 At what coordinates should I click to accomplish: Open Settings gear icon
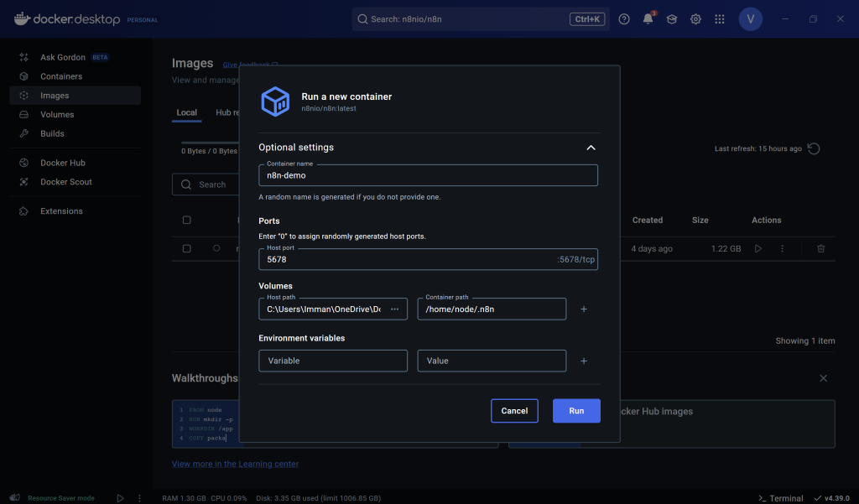point(695,19)
